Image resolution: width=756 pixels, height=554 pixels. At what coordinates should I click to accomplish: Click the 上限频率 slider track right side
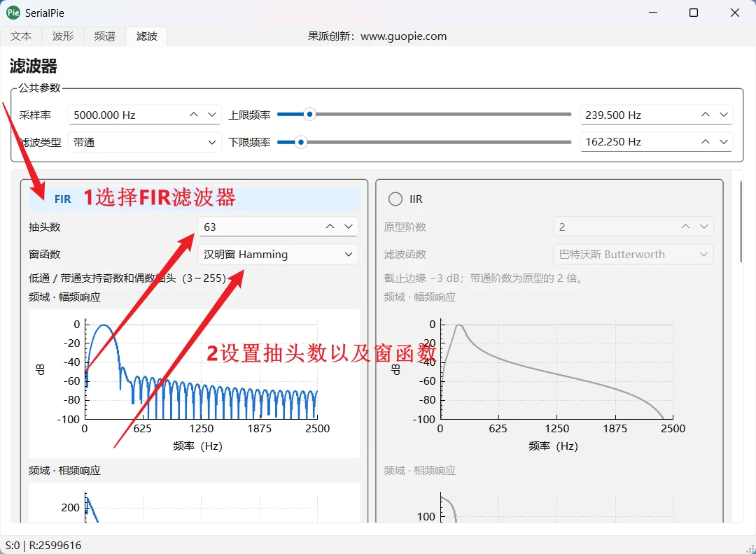[x=444, y=114]
